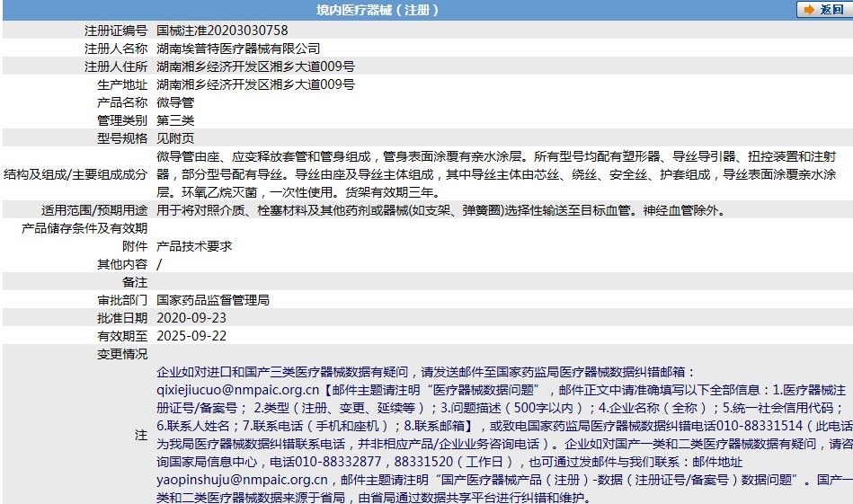
Task: Click the 型号规格 label
Action: point(122,138)
